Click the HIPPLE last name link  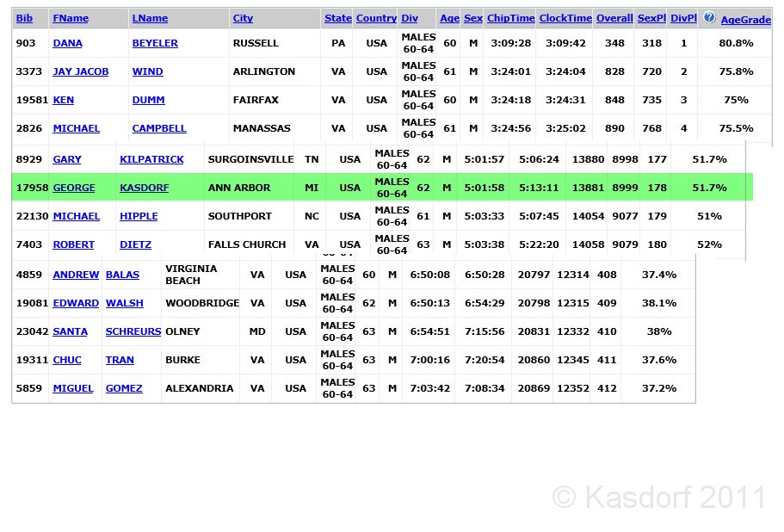139,216
